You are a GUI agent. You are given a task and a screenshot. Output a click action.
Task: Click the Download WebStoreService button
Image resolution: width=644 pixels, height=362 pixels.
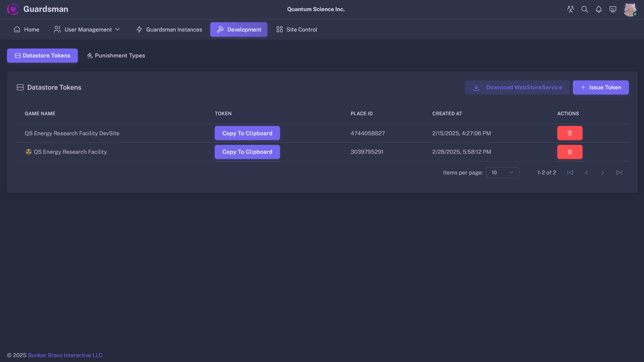[517, 87]
